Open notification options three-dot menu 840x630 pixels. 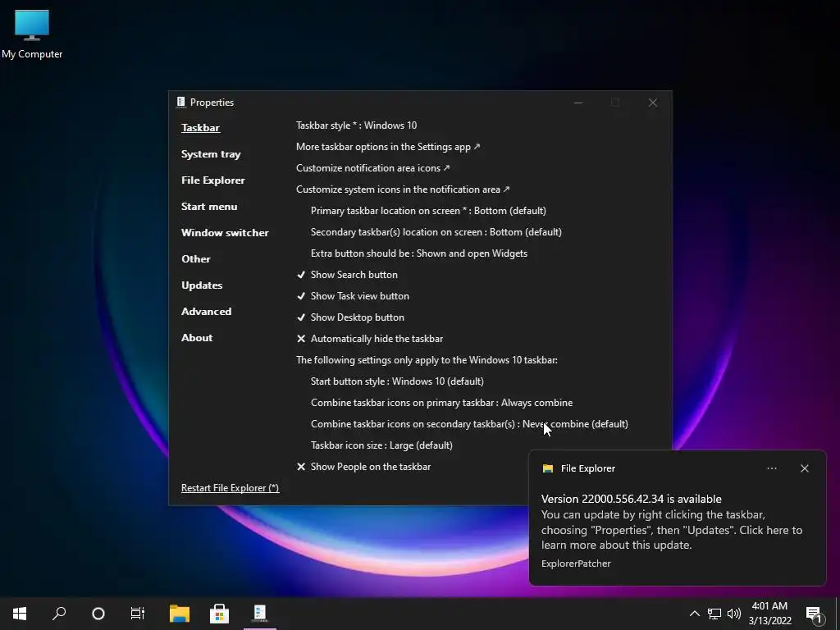(x=772, y=468)
